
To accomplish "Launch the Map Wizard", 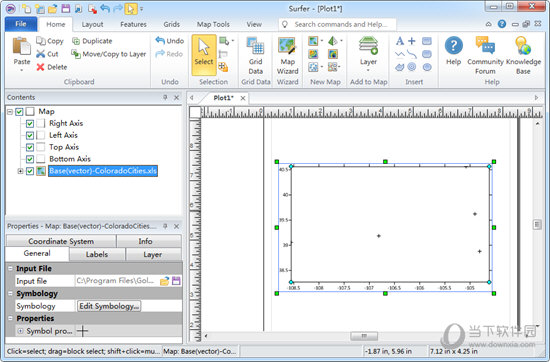I will pyautogui.click(x=288, y=56).
